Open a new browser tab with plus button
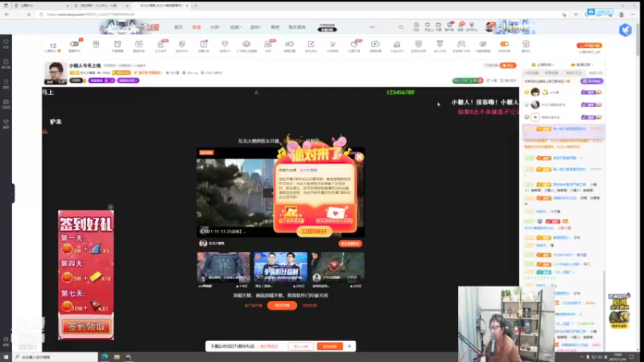 tap(196, 6)
